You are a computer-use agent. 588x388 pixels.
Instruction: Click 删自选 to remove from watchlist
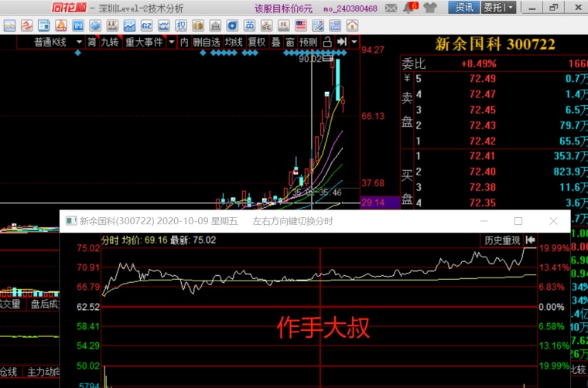point(207,42)
